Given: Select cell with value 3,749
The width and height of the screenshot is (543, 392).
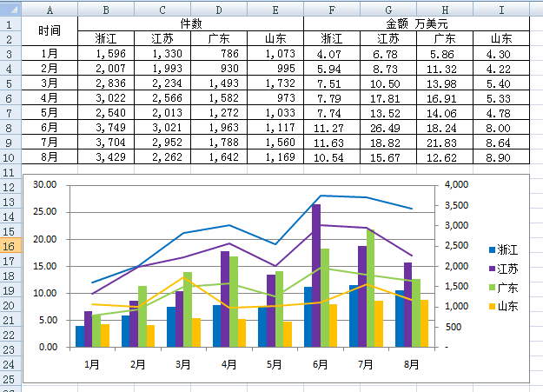Looking at the screenshot, I should (106, 128).
